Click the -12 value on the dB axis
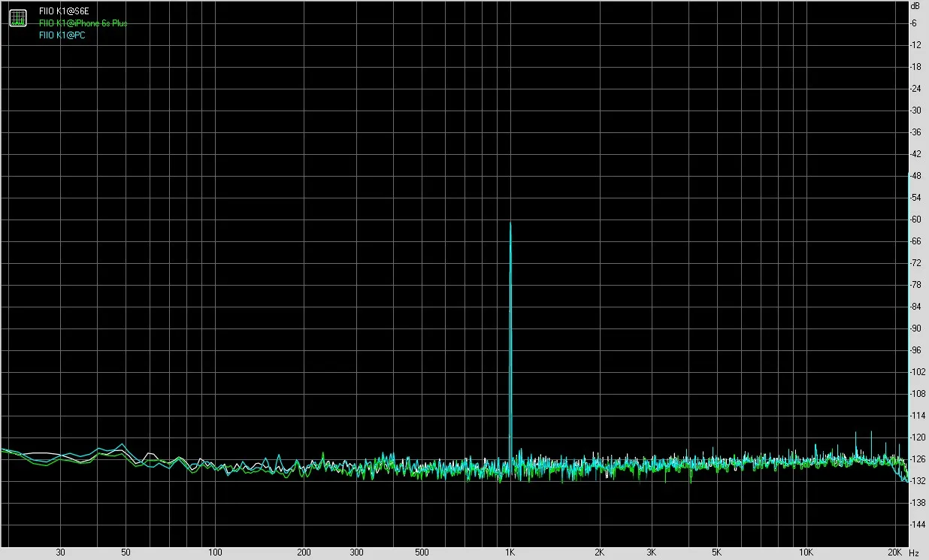 pyautogui.click(x=915, y=45)
